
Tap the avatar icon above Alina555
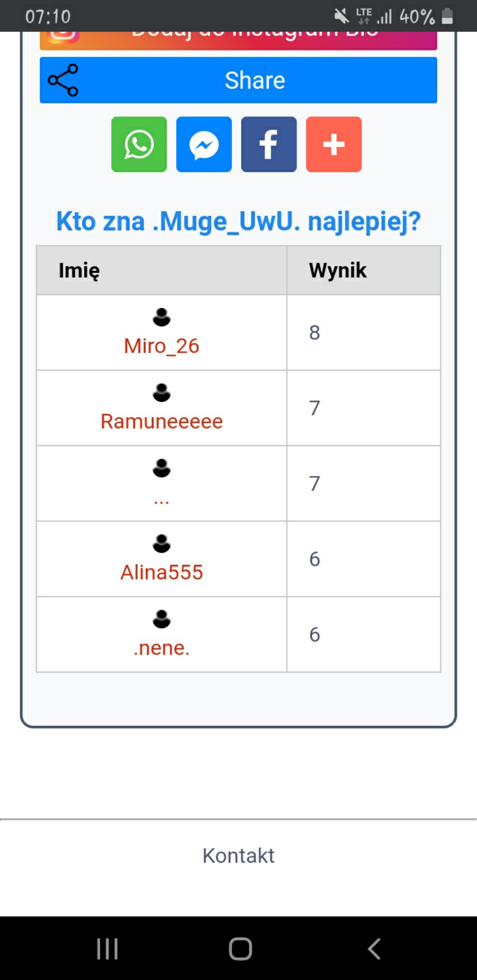(x=162, y=544)
